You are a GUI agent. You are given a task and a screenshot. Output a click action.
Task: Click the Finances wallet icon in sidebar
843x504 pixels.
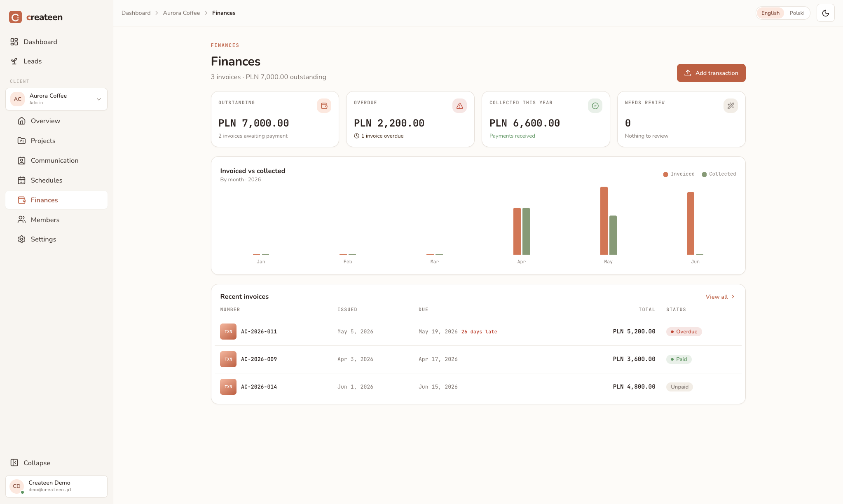point(21,200)
